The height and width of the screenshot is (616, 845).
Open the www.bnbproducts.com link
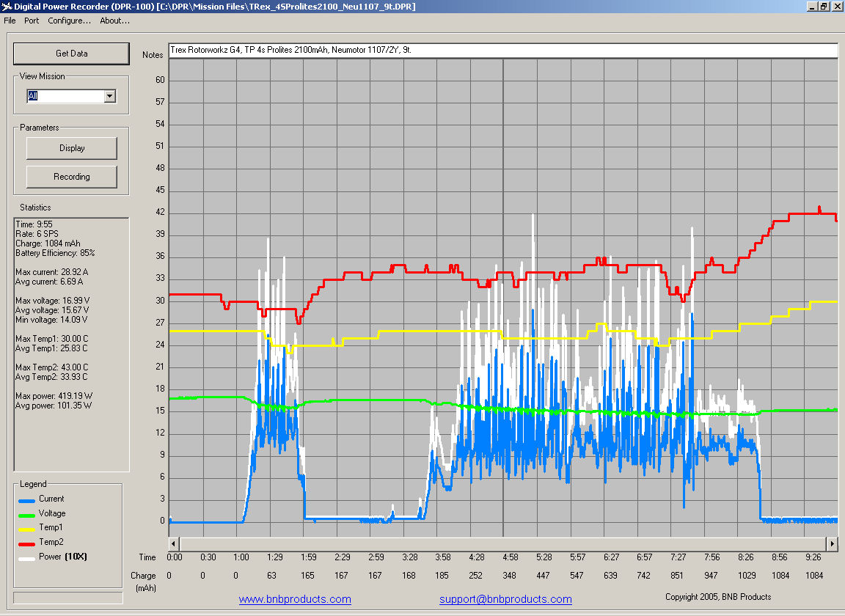[x=295, y=599]
